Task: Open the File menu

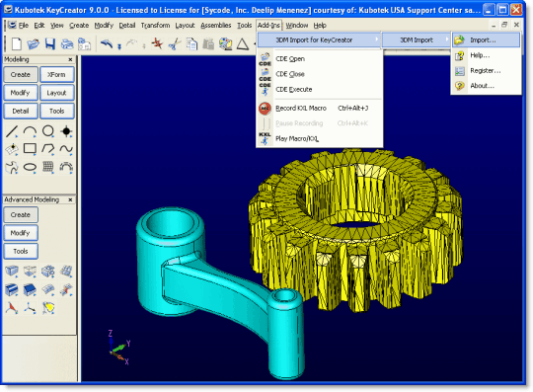Action: pos(24,25)
